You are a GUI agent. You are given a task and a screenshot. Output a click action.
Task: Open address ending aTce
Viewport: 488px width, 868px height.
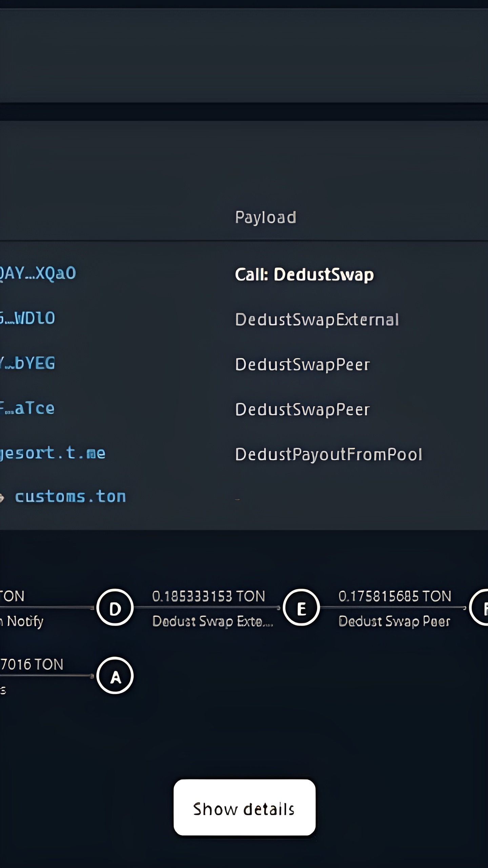27,409
